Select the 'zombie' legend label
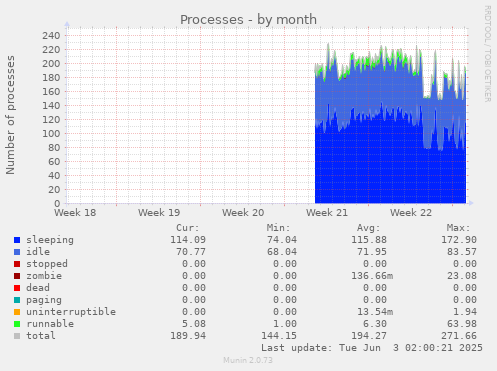Image resolution: width=497 pixels, height=371 pixels. 44,276
